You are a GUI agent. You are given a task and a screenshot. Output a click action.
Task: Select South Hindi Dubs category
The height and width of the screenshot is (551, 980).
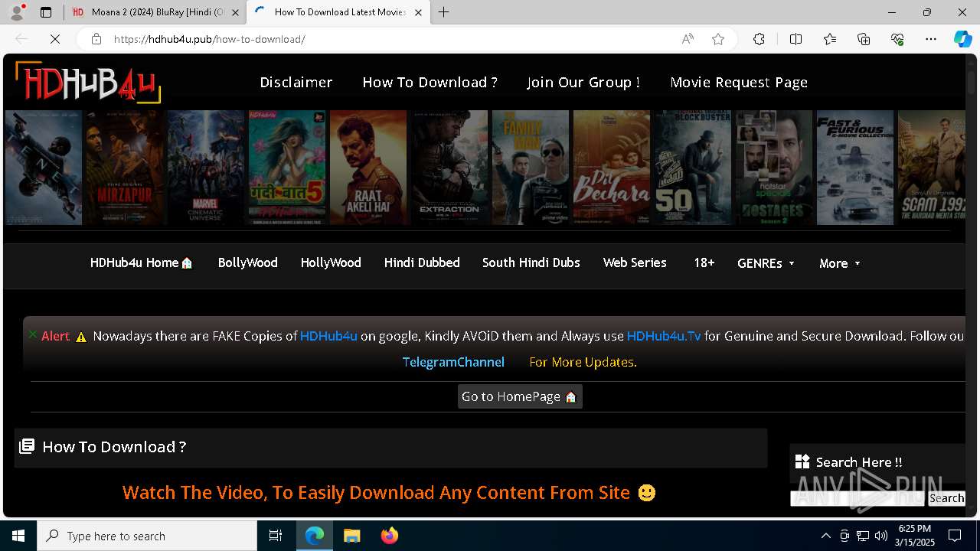click(x=531, y=262)
